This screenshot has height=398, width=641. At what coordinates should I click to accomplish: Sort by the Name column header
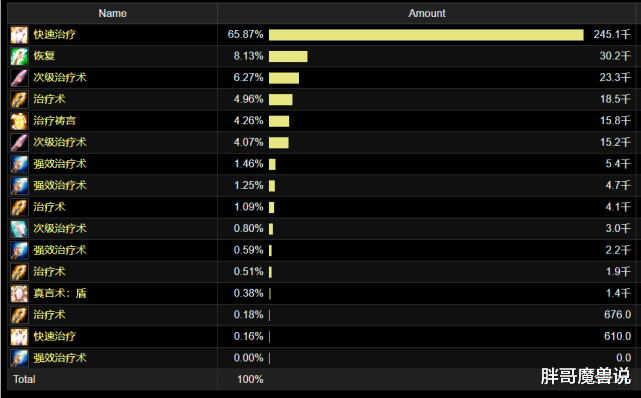point(112,13)
